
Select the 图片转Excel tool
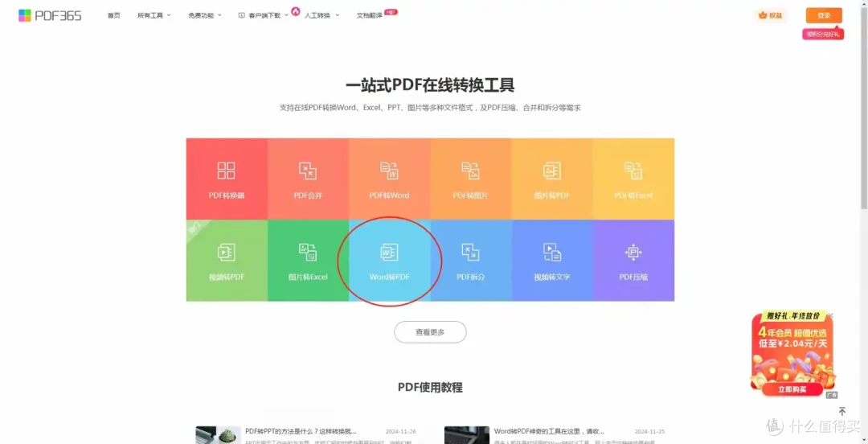coord(309,261)
